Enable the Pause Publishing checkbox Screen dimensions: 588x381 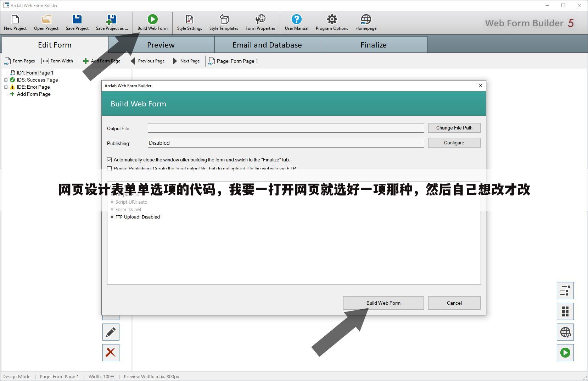point(110,169)
